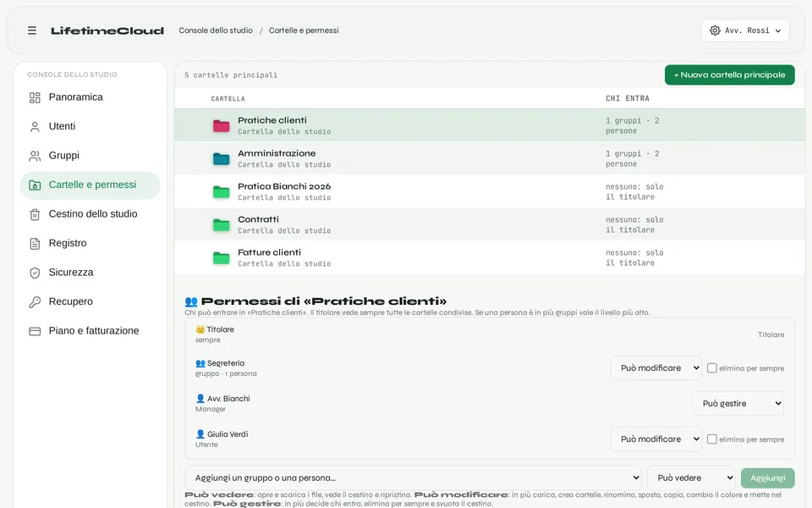Click the 'Cartelle e permessi' sidebar label
Image resolution: width=812 pixels, height=508 pixels.
(92, 185)
